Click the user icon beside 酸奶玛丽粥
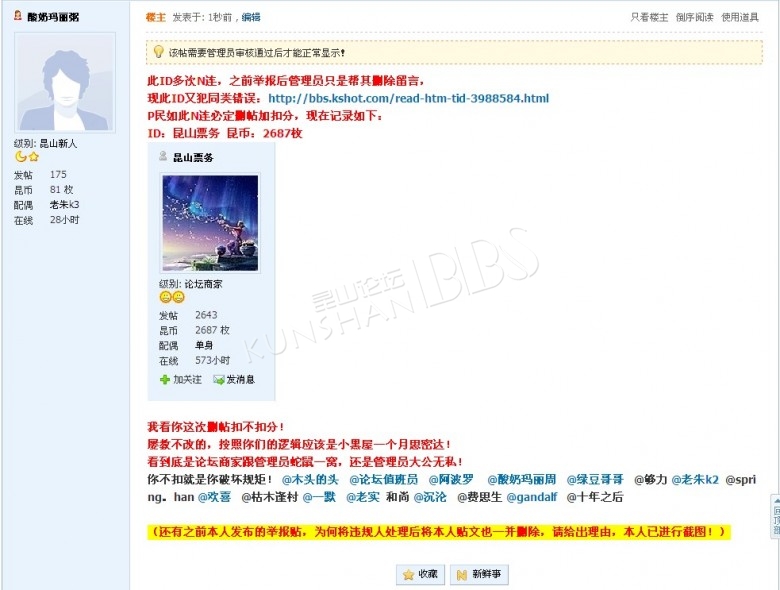 17,16
